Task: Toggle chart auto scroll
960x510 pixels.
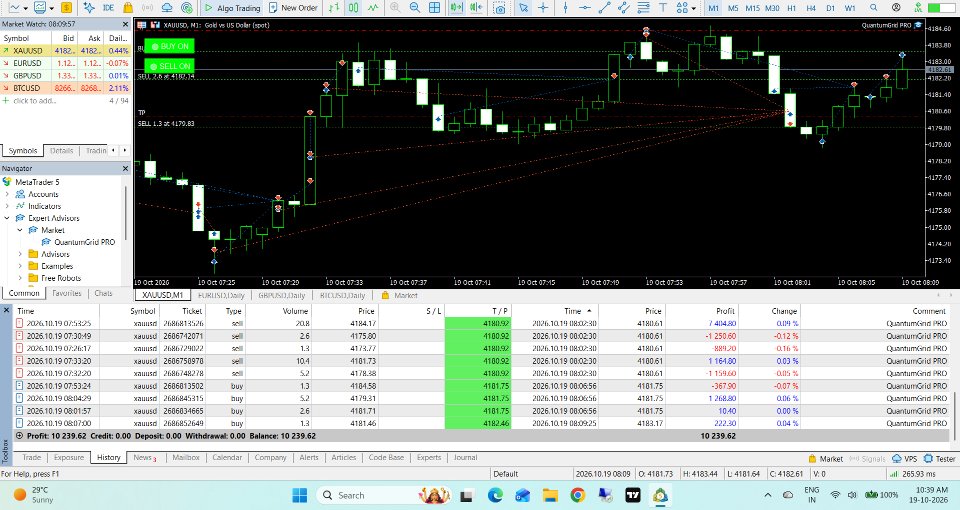Action: tap(456, 8)
